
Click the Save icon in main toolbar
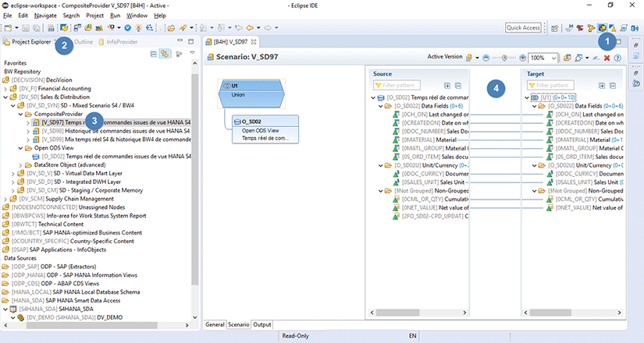pos(26,28)
